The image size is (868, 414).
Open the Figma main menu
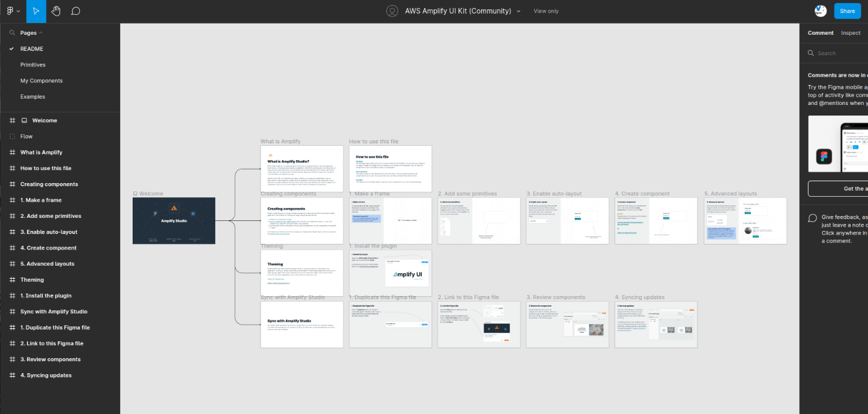12,11
